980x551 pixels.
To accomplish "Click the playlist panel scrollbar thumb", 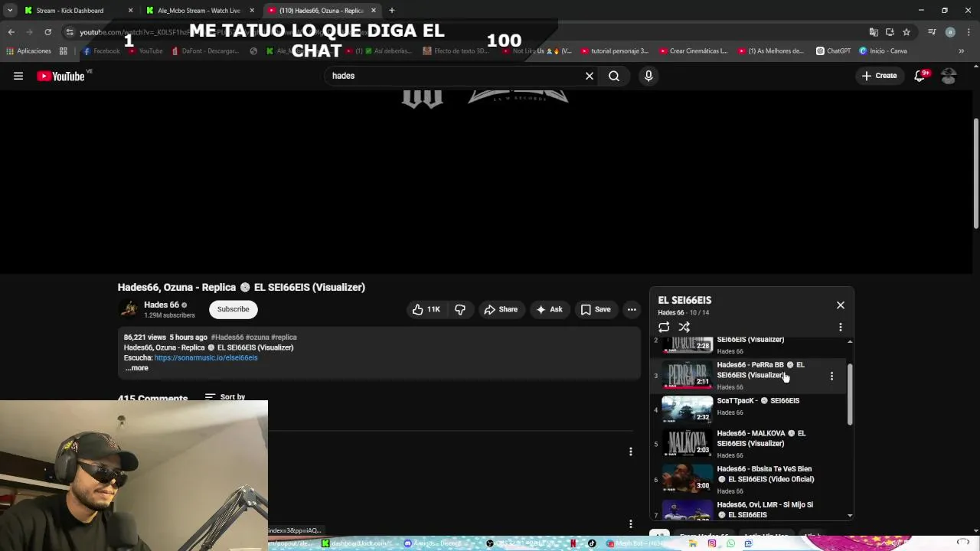I will [x=850, y=395].
